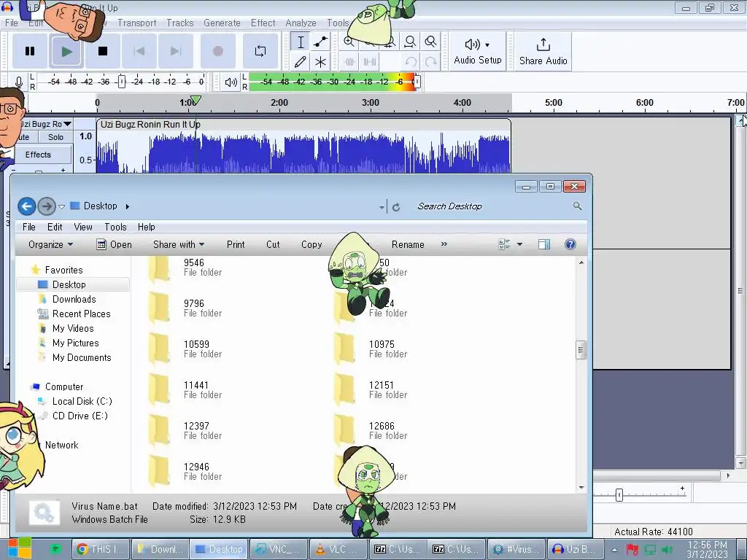Refresh the Desktop folder view

(x=396, y=207)
